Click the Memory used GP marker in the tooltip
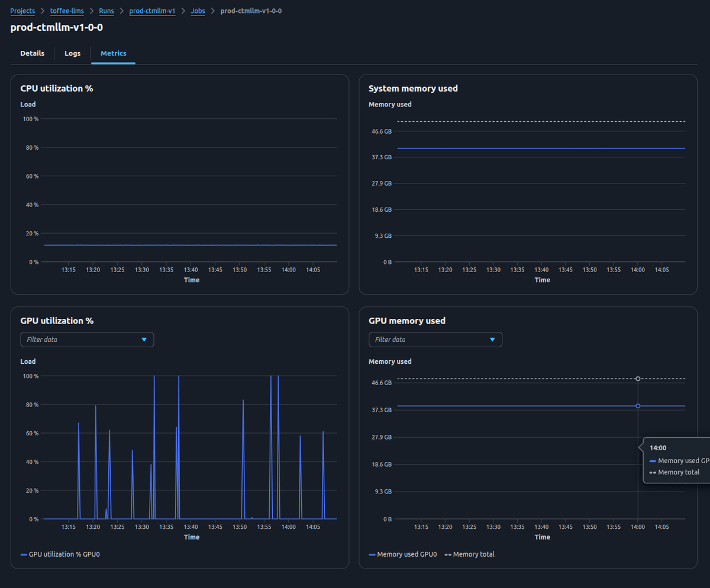 [653, 460]
